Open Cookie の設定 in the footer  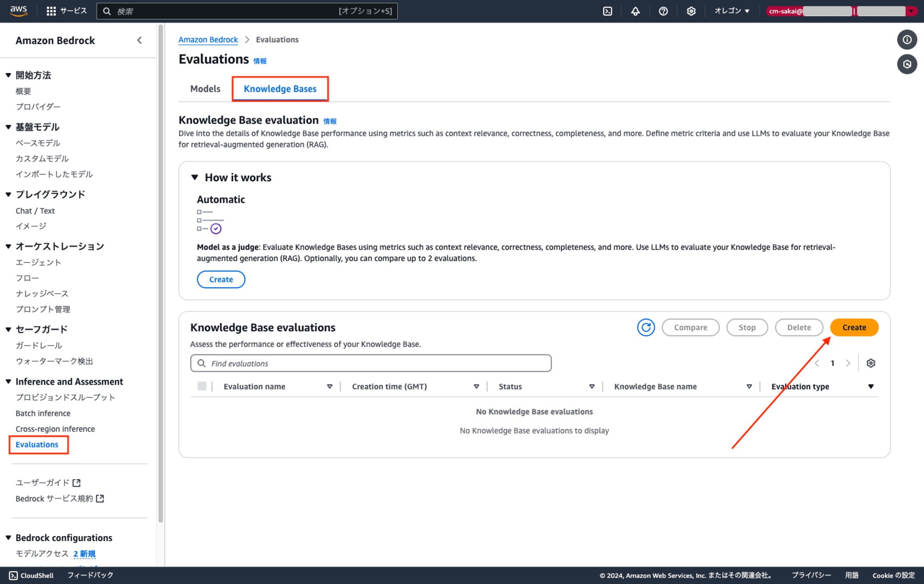pyautogui.click(x=894, y=575)
